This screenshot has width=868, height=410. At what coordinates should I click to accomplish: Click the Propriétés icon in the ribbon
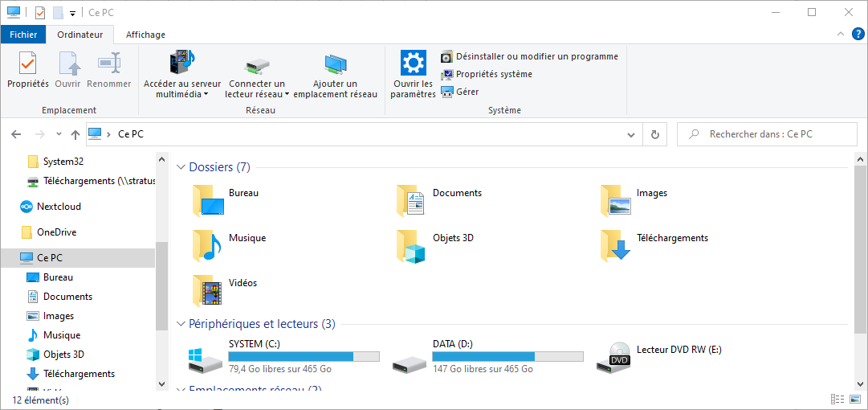27,64
